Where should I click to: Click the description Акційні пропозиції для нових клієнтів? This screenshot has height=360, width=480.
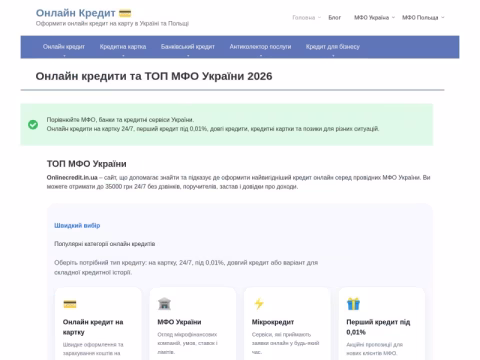click(x=374, y=349)
